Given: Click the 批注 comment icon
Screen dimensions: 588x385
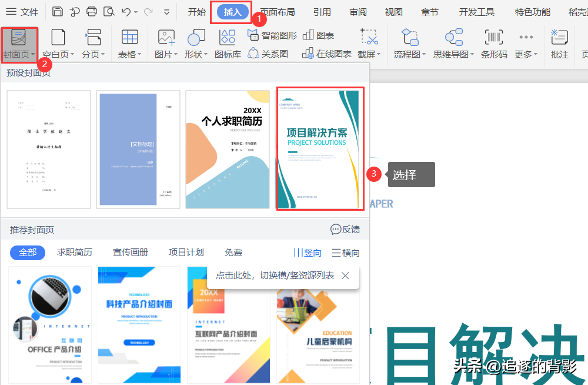Looking at the screenshot, I should click(x=560, y=45).
